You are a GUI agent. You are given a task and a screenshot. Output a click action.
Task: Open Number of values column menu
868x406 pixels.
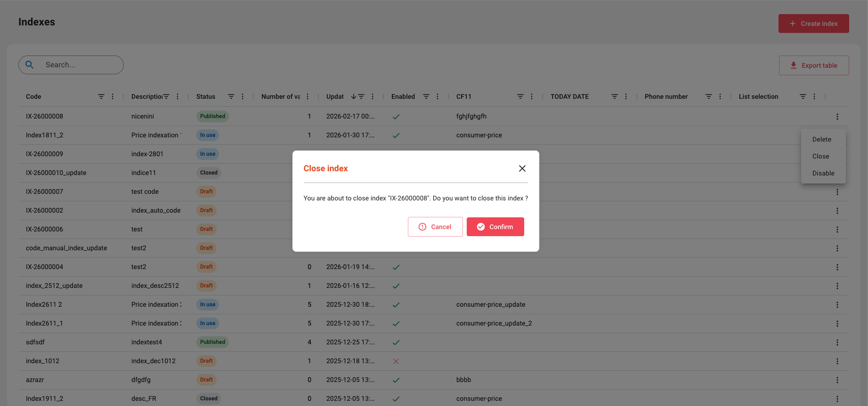[x=308, y=96]
